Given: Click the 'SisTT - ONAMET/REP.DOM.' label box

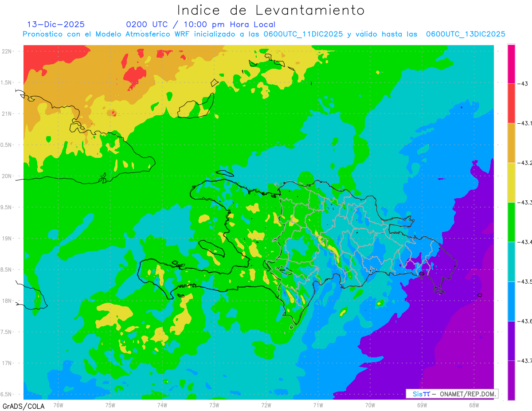Looking at the screenshot, I should click(x=452, y=394).
